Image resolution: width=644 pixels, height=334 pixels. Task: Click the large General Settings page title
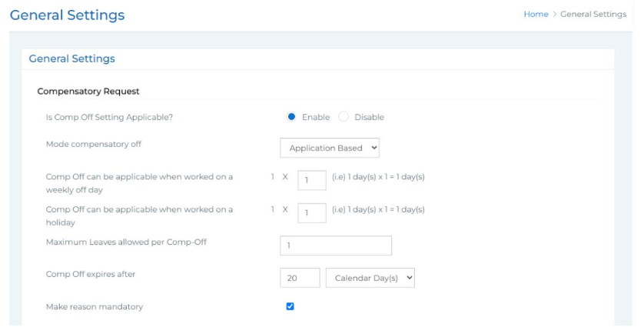[67, 15]
